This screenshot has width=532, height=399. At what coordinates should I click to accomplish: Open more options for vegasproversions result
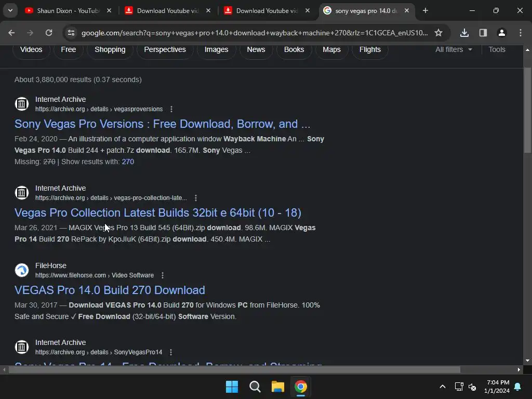coord(171,109)
